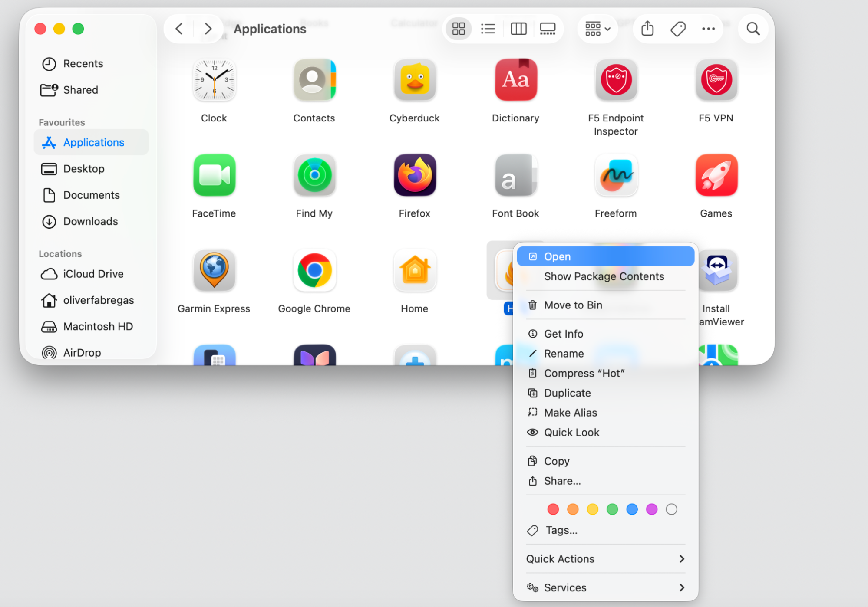Apply the orange tag color

573,509
